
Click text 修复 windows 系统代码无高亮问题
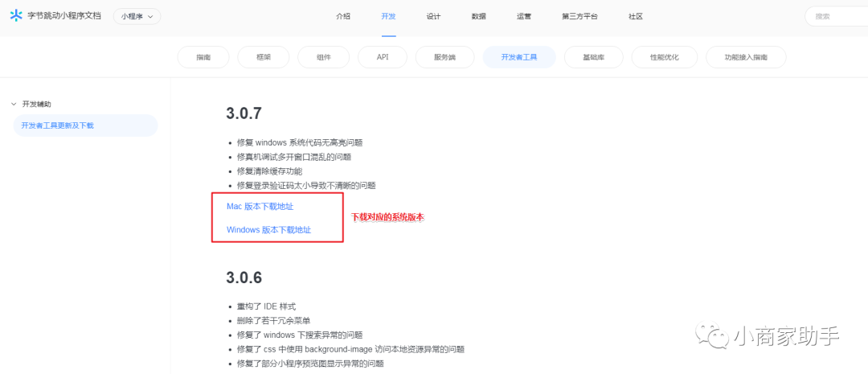coord(300,142)
